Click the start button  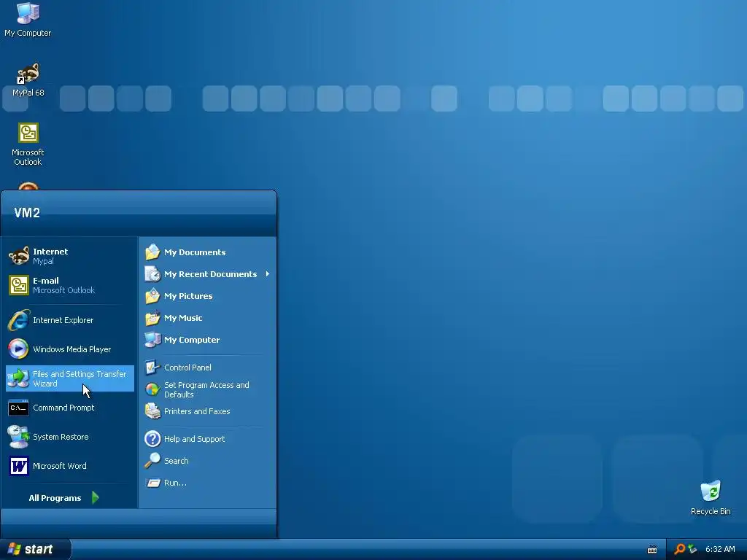point(35,550)
